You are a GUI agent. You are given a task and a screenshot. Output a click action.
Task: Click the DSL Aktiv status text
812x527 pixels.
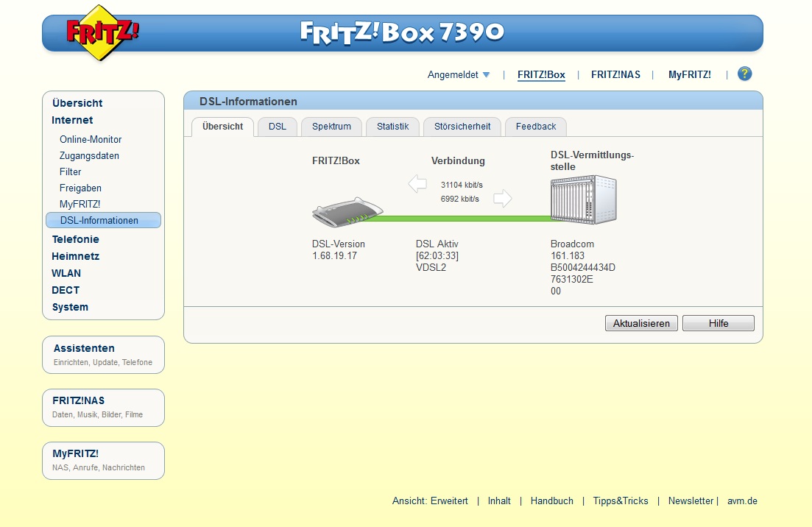tap(437, 244)
